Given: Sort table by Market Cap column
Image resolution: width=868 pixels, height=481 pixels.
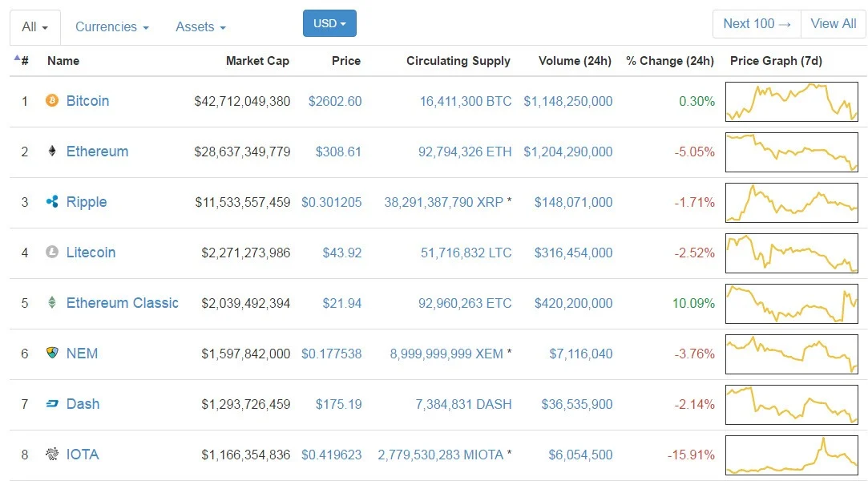Looking at the screenshot, I should coord(257,61).
